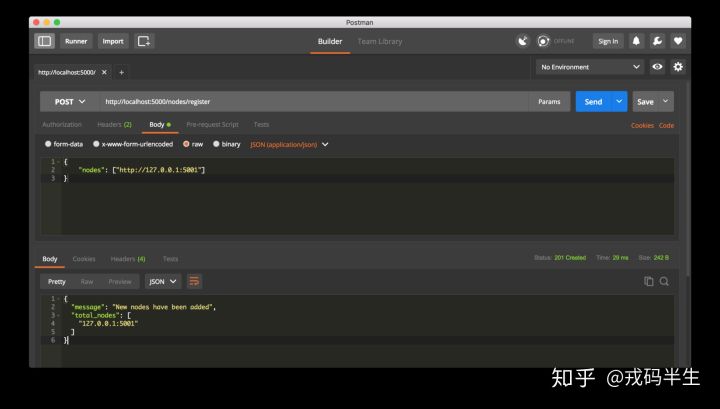Choose the binary body type

coord(226,144)
